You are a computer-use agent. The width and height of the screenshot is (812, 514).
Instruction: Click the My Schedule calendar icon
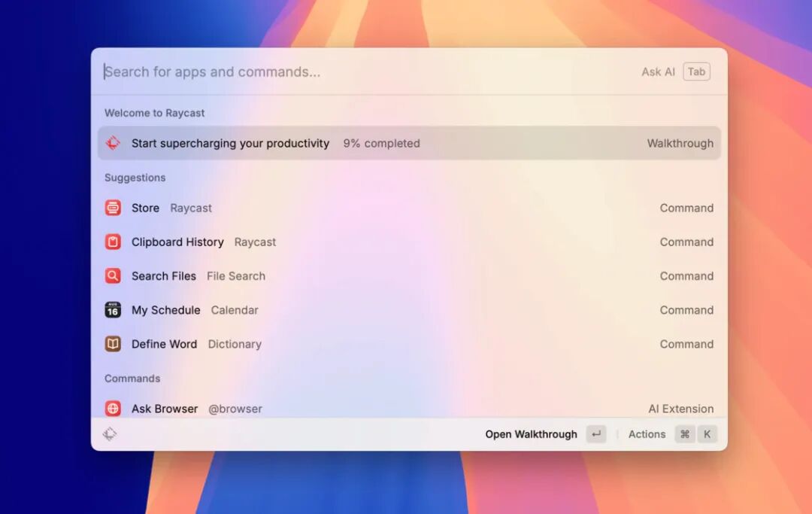113,310
